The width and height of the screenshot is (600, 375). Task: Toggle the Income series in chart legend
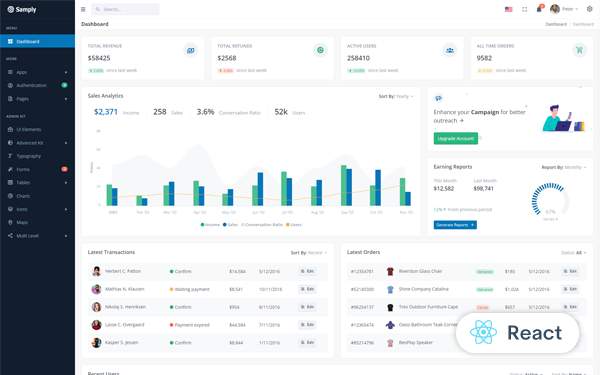pos(210,225)
